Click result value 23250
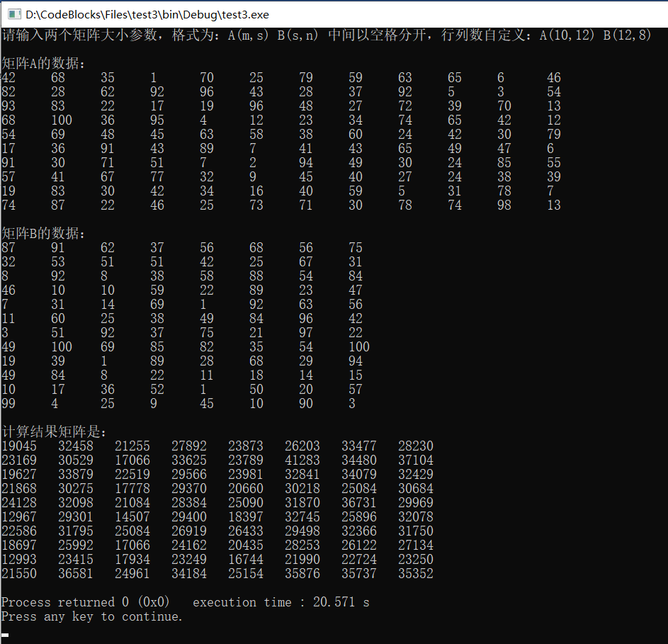The height and width of the screenshot is (644, 668). point(415,559)
